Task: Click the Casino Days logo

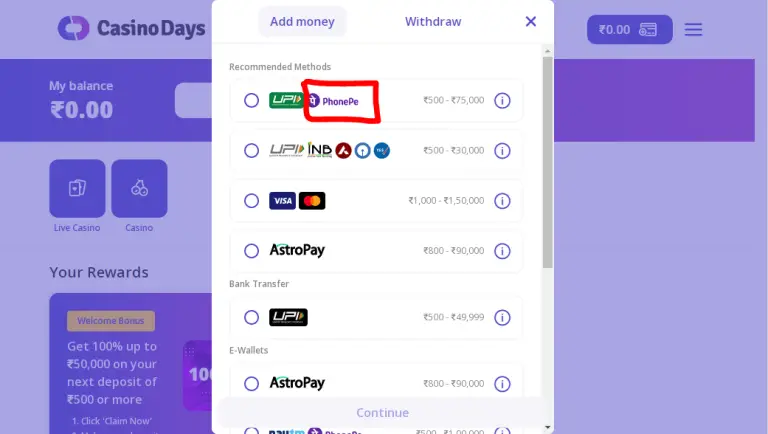Action: [x=131, y=28]
